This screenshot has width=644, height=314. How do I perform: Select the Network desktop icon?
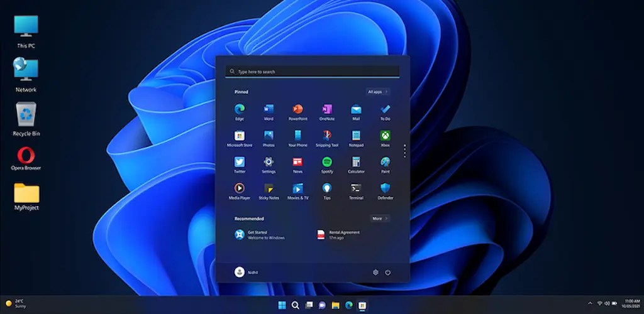coord(26,75)
